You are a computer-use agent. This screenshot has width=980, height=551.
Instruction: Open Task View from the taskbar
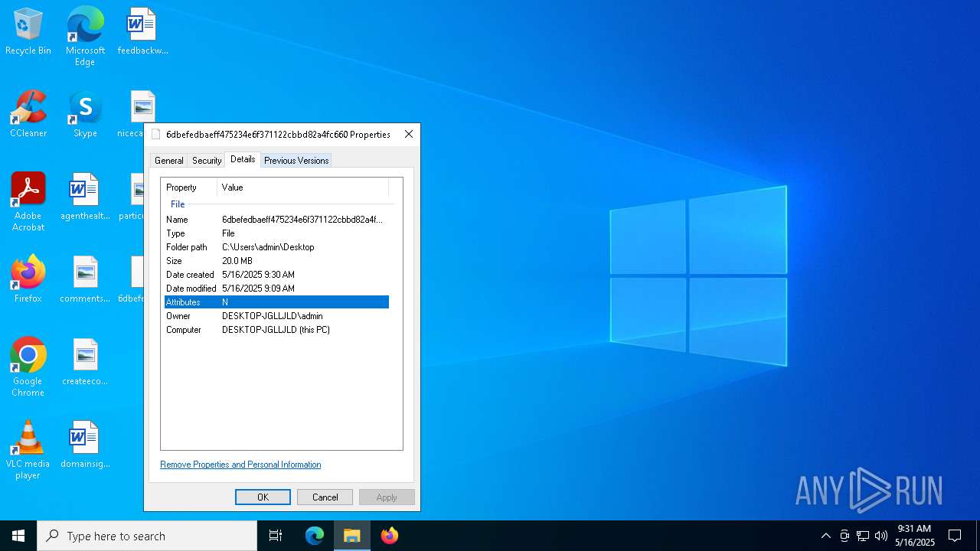click(276, 536)
